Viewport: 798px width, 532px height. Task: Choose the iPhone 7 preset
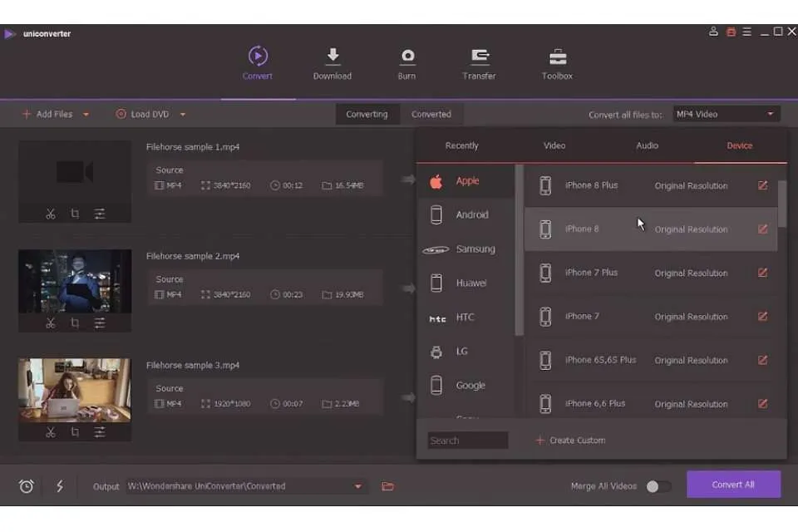click(x=651, y=317)
